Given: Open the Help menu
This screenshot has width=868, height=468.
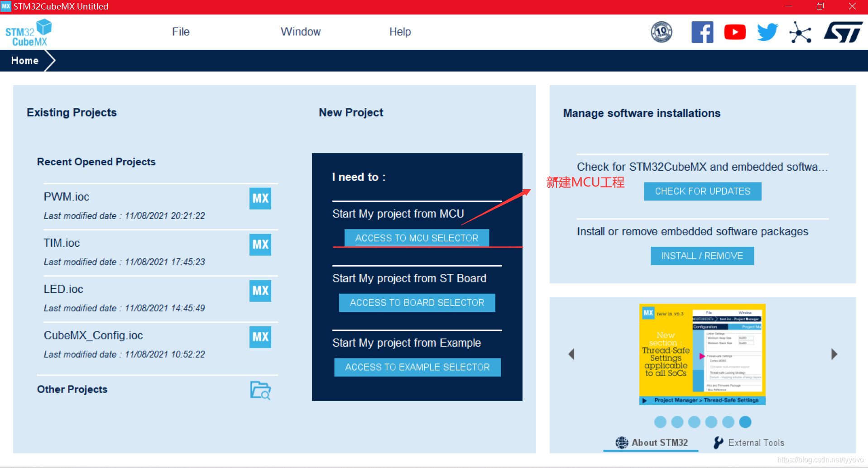Looking at the screenshot, I should [x=400, y=32].
